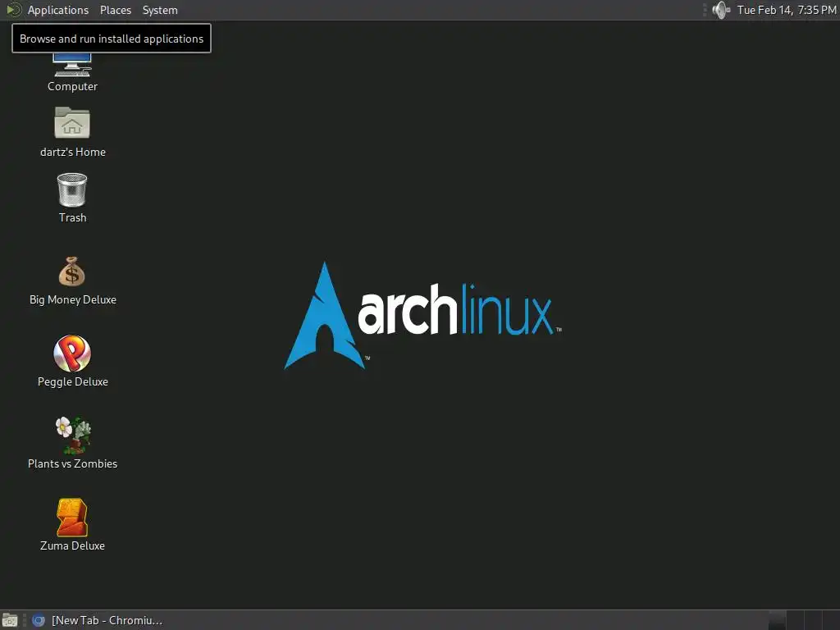Open the Applications menu
This screenshot has width=840, height=630.
pos(58,10)
